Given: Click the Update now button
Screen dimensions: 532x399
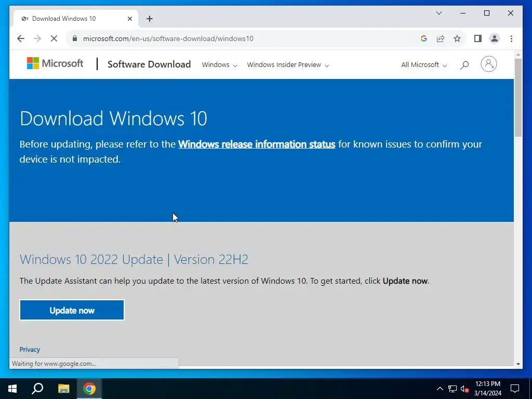Looking at the screenshot, I should point(72,310).
